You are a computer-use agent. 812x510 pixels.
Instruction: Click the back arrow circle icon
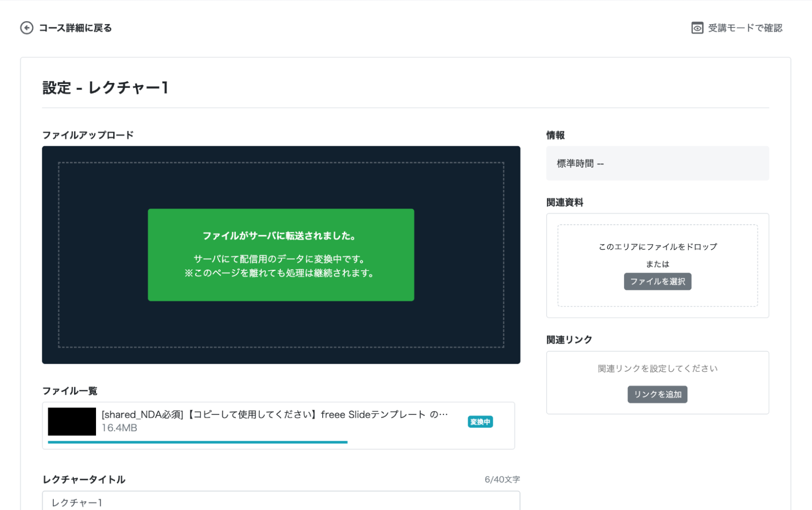(x=27, y=28)
